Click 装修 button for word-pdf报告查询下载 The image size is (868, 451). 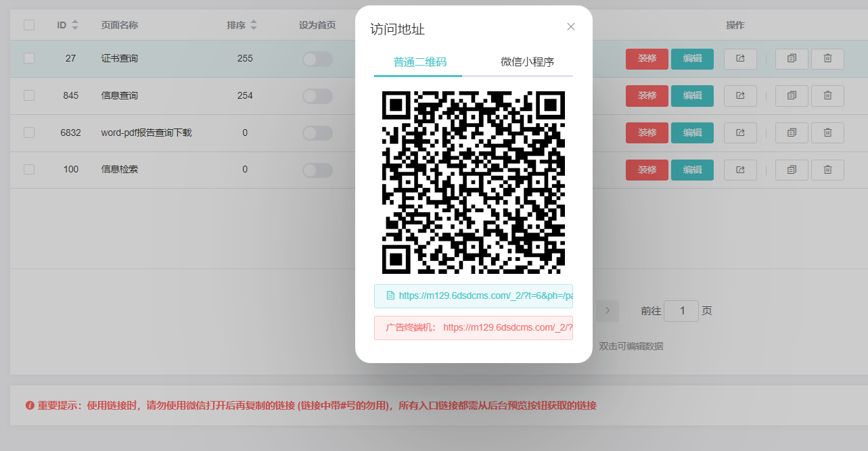(647, 133)
